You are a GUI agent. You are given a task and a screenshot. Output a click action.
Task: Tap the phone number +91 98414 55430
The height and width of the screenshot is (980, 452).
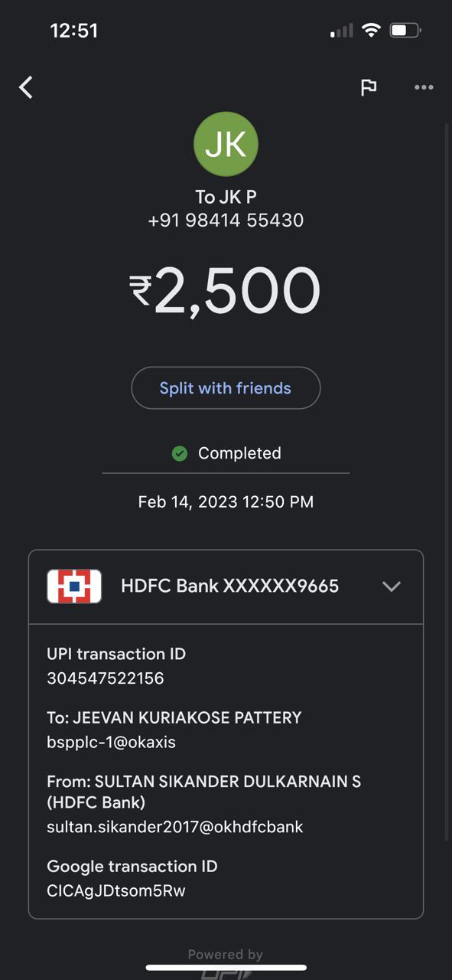point(226,220)
